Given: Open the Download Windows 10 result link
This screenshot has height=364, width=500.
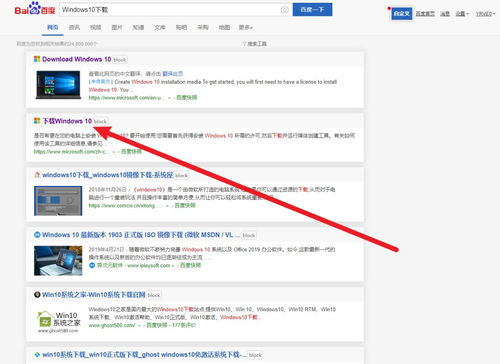Looking at the screenshot, I should point(76,59).
